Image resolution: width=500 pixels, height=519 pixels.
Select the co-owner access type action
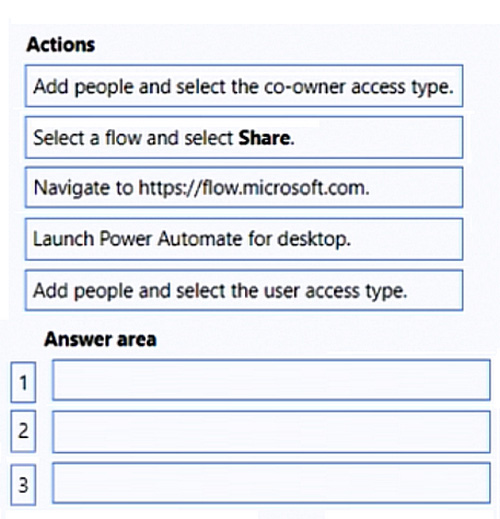coord(244,86)
